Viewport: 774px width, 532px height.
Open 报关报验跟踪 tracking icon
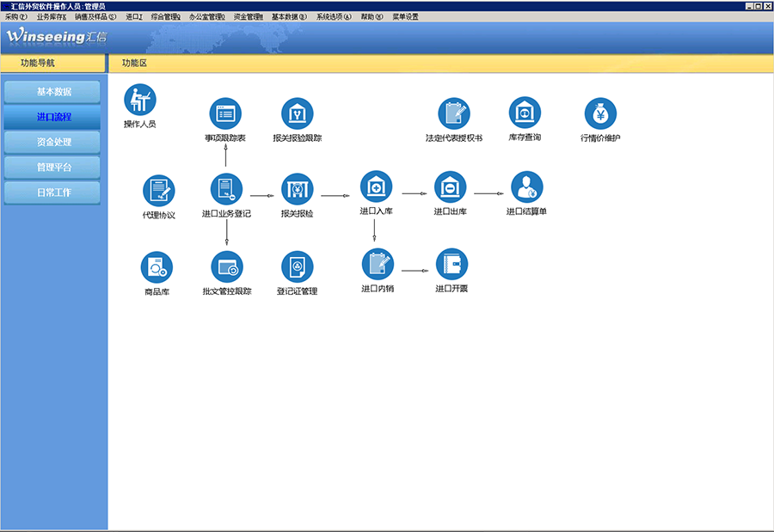298,113
